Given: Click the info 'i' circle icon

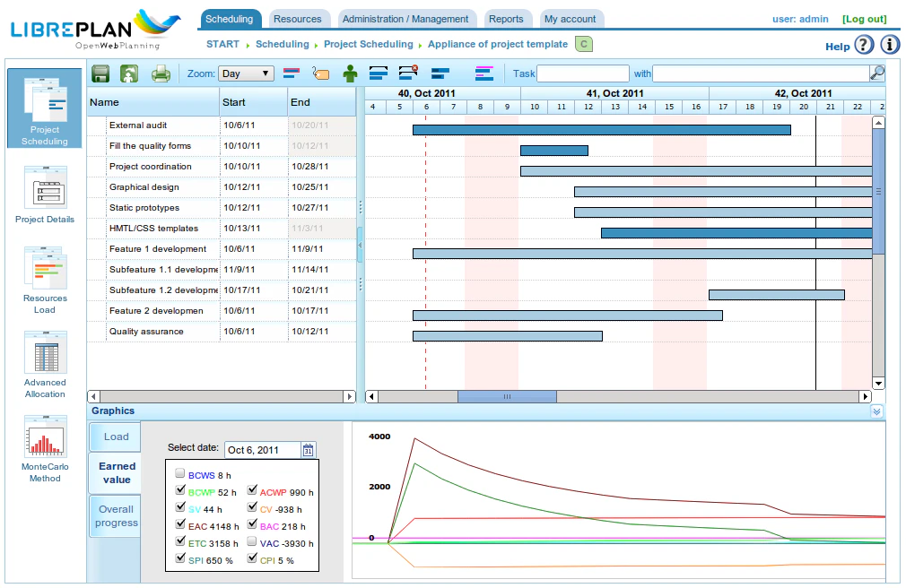Looking at the screenshot, I should tap(890, 45).
